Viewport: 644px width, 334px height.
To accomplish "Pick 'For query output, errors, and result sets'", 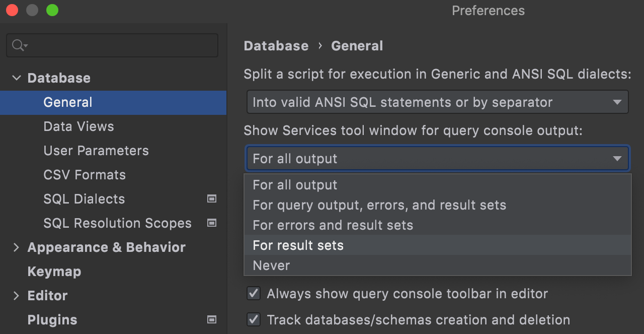I will coord(379,205).
